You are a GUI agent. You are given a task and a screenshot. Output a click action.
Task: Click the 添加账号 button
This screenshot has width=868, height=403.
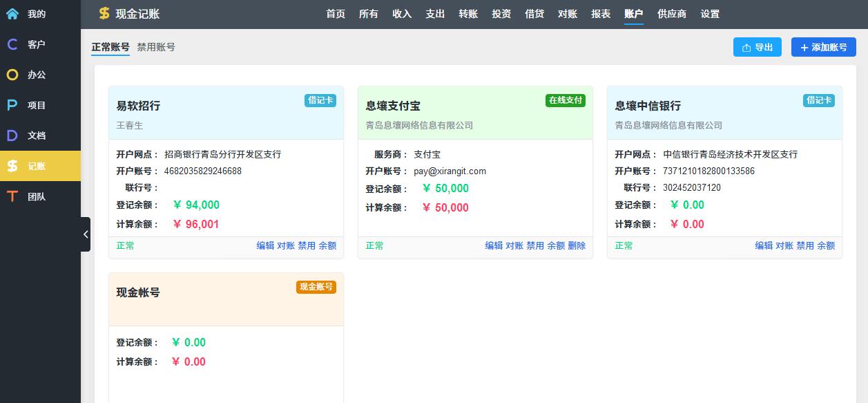click(x=823, y=47)
